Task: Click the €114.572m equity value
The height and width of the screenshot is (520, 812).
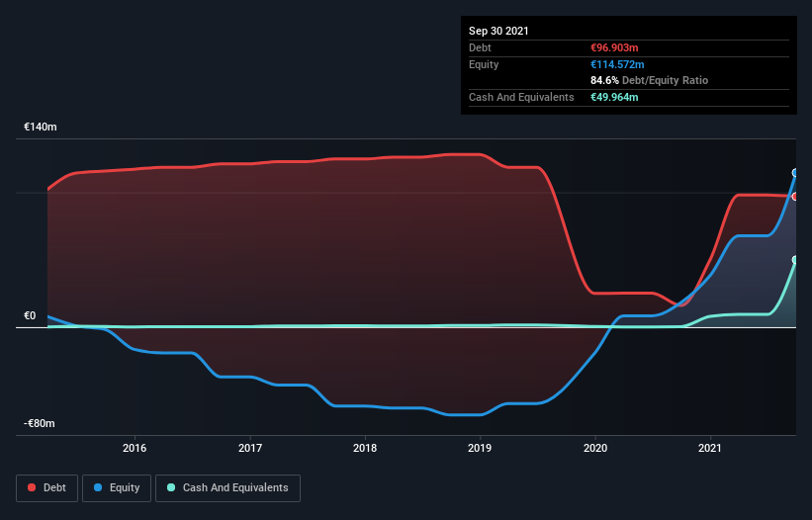Action: pos(617,64)
